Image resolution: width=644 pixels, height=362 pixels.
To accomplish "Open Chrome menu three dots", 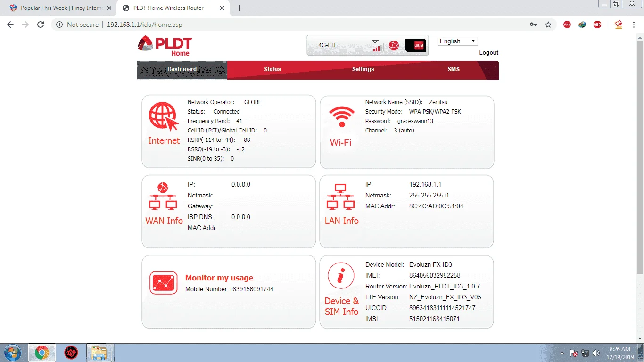I will point(634,25).
